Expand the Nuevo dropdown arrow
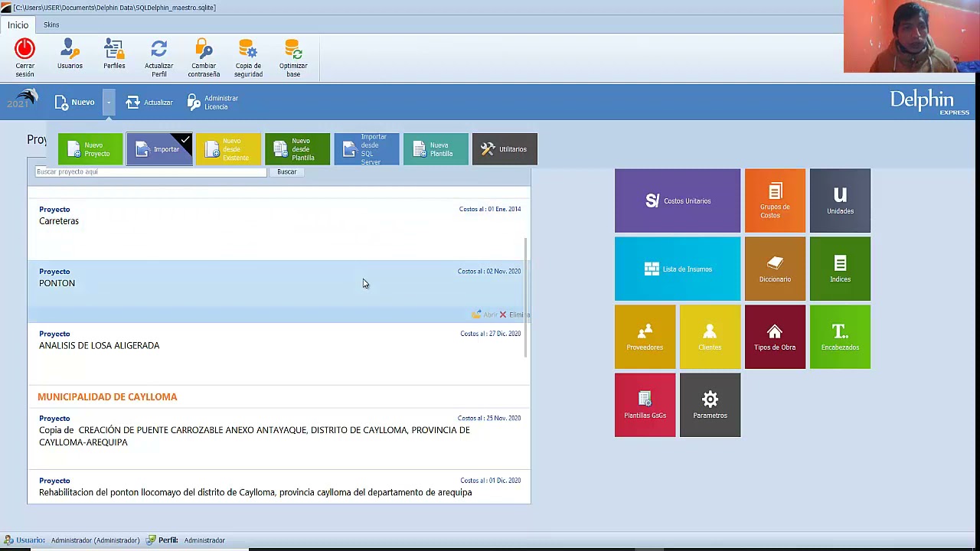This screenshot has width=980, height=551. tap(109, 102)
